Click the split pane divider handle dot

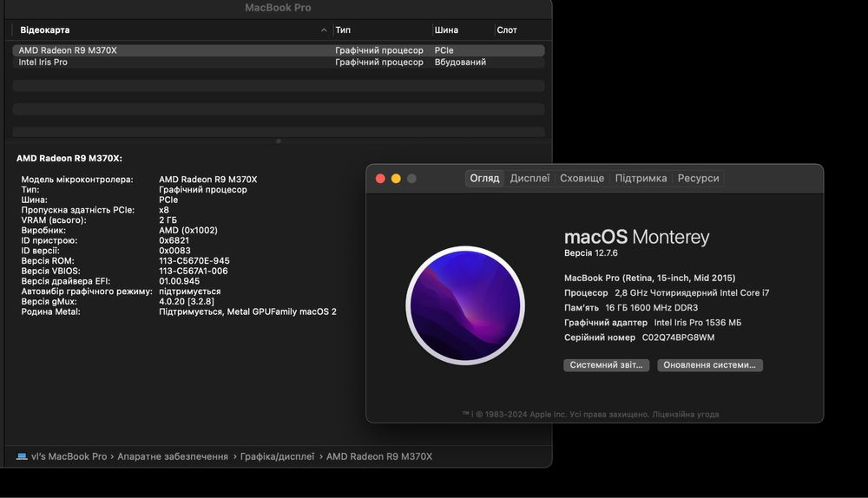(279, 141)
